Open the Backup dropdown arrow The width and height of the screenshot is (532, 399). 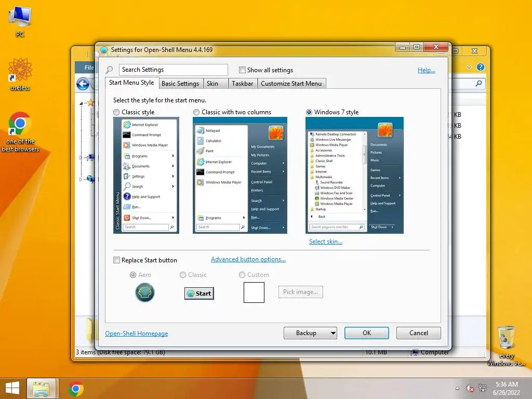tap(333, 333)
